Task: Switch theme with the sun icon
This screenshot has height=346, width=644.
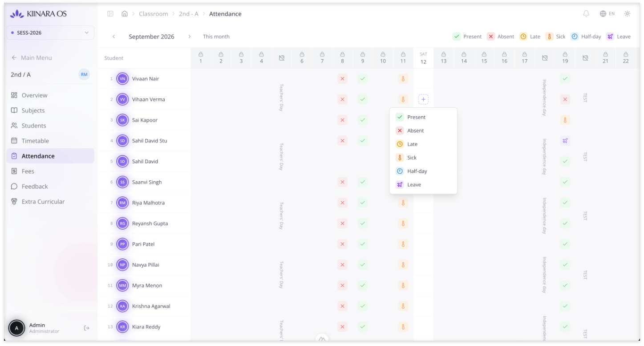Action: pos(627,14)
